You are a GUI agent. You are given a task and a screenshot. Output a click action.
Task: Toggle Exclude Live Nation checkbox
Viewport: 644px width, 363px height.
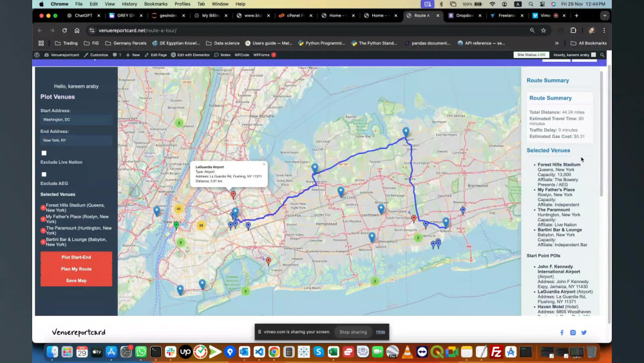coord(44,153)
